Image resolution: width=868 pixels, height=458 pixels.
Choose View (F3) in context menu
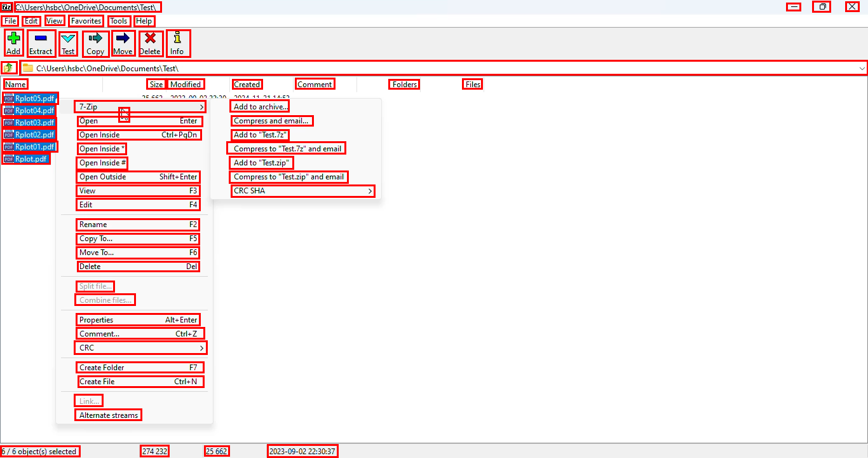139,191
